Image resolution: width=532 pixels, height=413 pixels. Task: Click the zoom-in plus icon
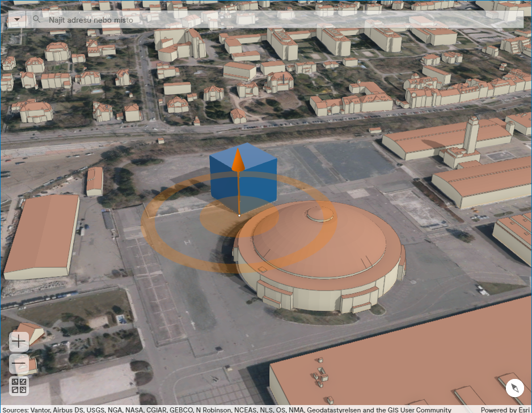[x=18, y=340]
